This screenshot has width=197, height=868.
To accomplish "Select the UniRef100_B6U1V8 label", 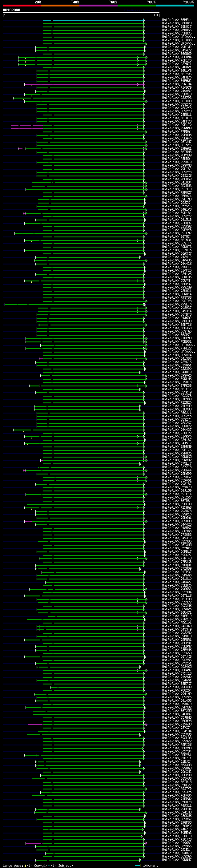I will click(x=176, y=71).
